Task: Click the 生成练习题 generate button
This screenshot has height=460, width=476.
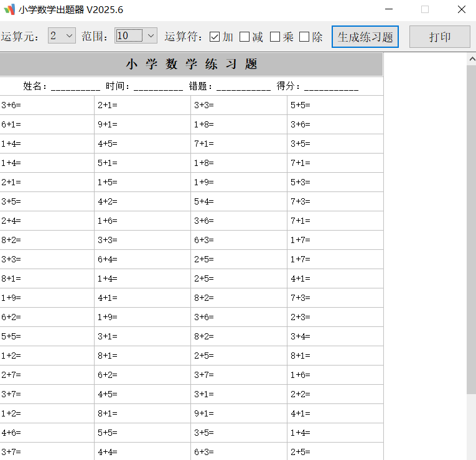Action: [365, 37]
